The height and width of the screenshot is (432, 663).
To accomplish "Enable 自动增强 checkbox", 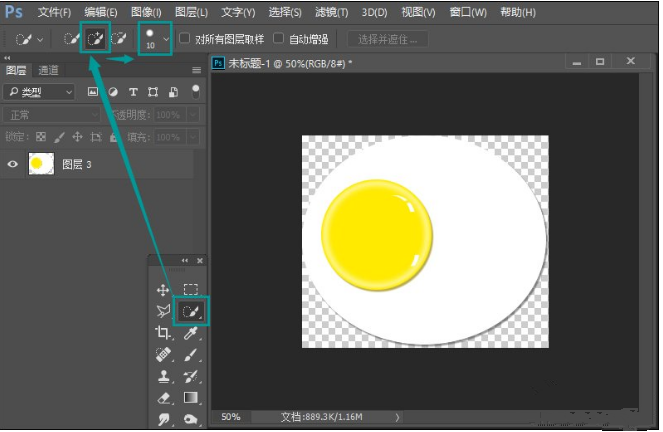I will pos(279,39).
